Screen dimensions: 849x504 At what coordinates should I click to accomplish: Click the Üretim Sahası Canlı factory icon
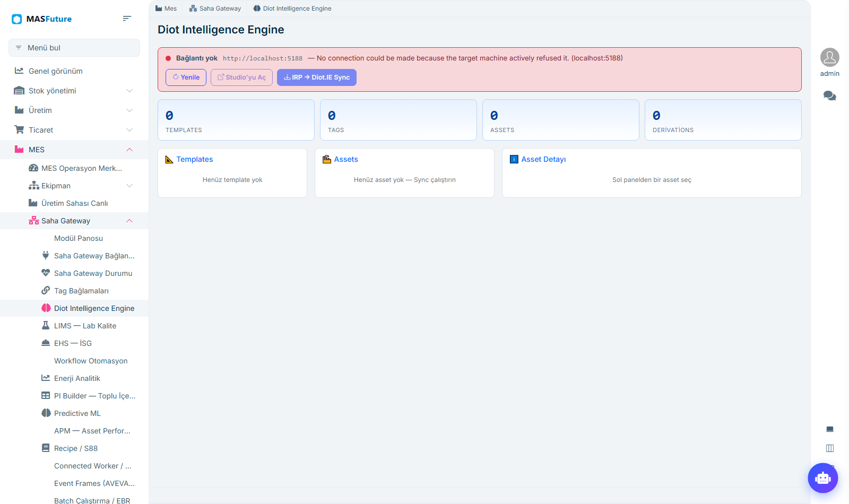pos(33,203)
